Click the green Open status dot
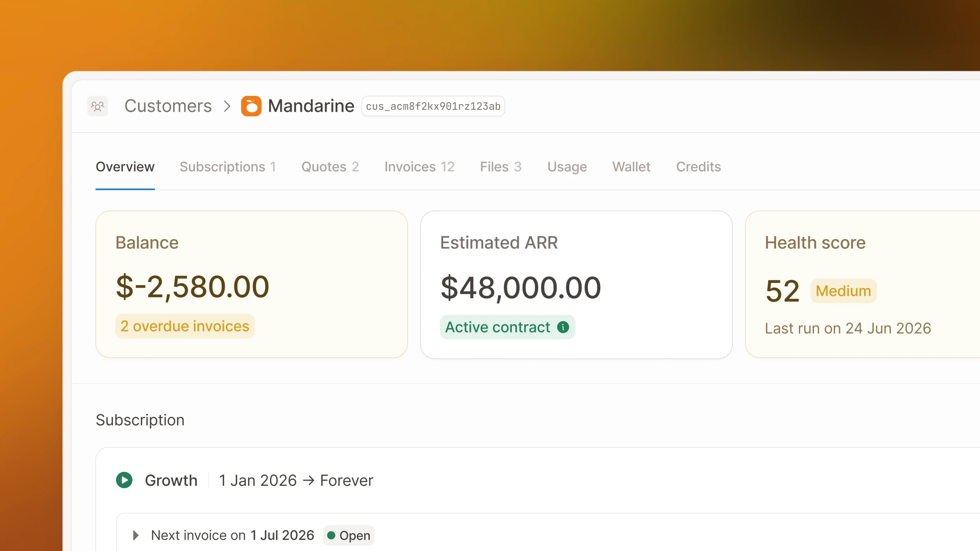 (x=331, y=535)
